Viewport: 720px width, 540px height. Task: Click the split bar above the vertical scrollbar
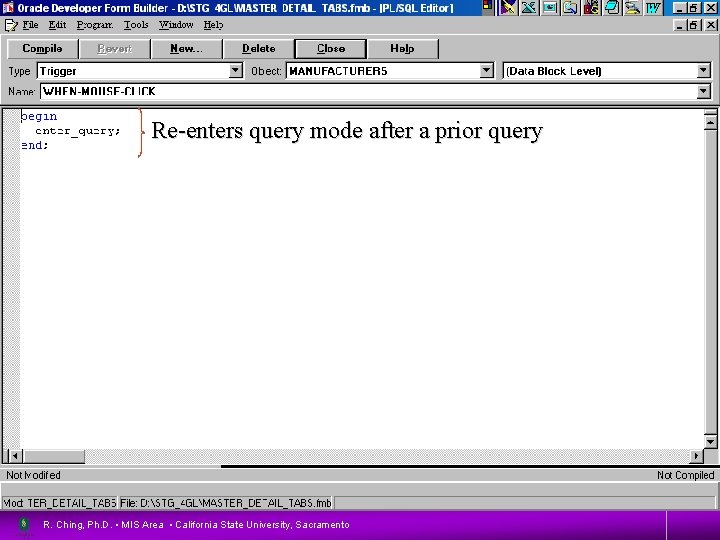point(710,112)
